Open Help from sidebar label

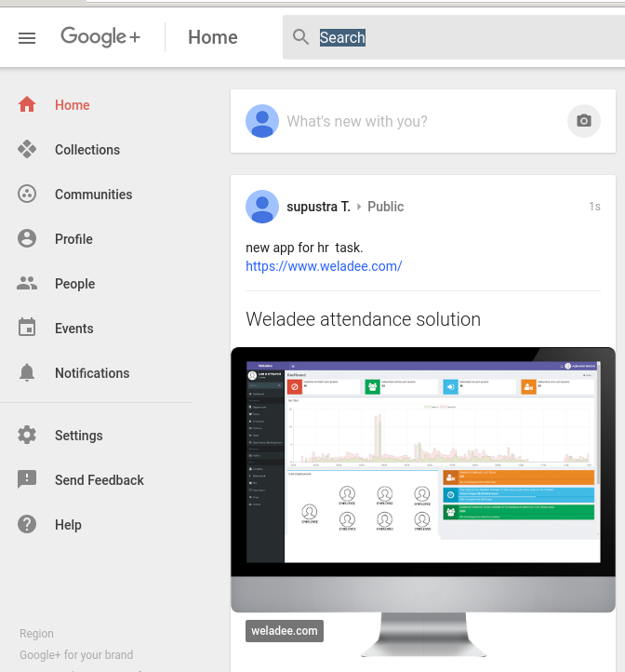pyautogui.click(x=68, y=525)
